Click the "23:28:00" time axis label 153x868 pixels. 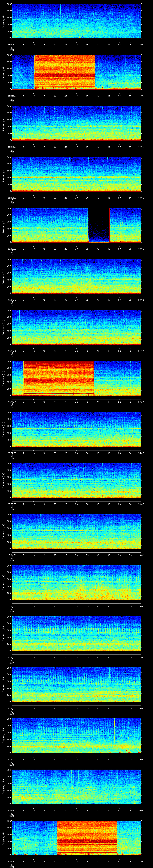click(12, 760)
